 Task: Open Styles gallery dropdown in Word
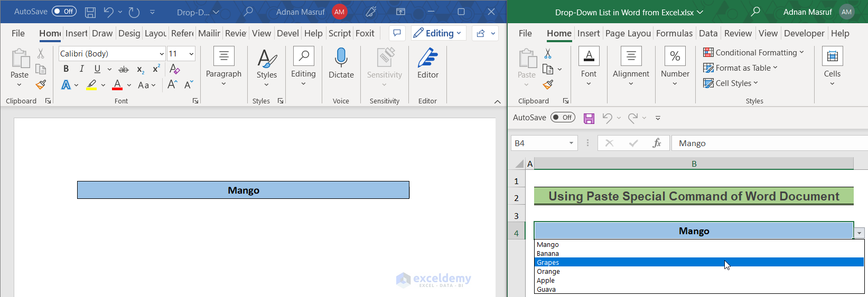(267, 66)
